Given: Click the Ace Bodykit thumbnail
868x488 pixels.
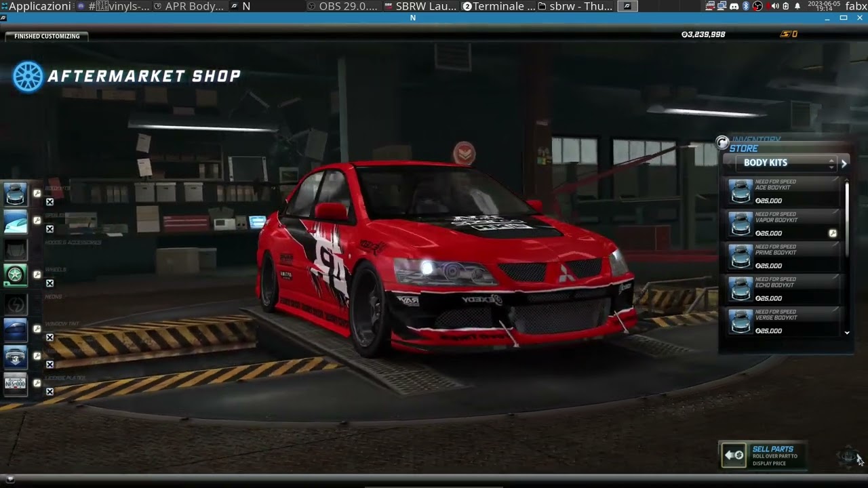Looking at the screenshot, I should click(740, 192).
